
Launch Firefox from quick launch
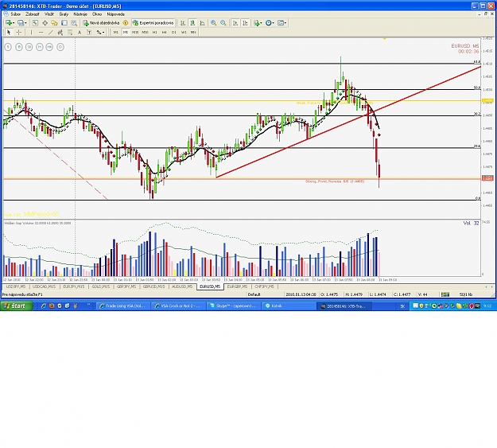pyautogui.click(x=52, y=306)
